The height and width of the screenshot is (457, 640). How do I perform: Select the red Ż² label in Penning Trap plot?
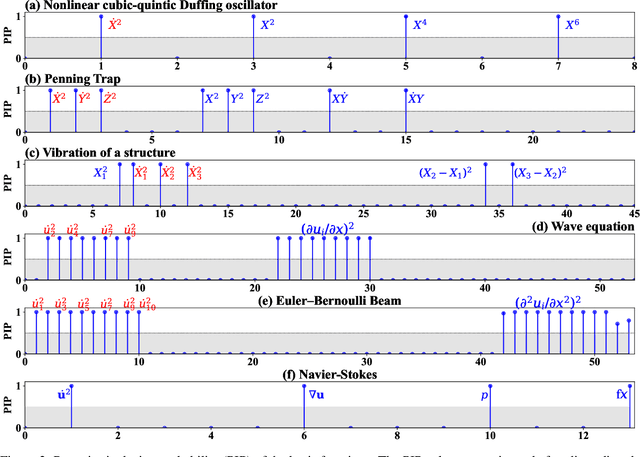pyautogui.click(x=110, y=98)
